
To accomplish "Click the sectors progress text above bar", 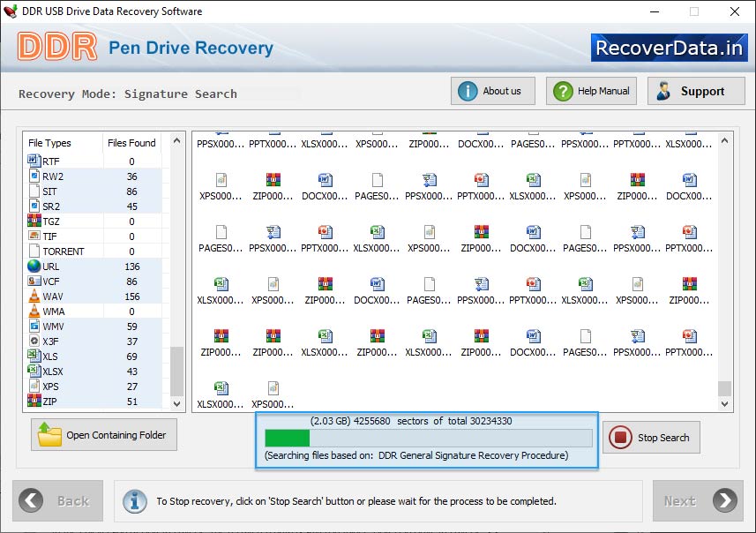I will click(411, 421).
